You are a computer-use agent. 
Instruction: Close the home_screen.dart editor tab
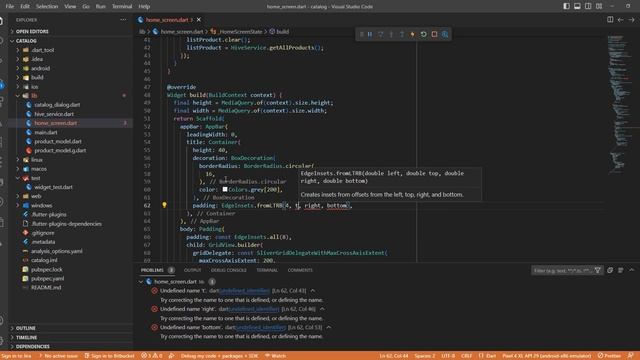point(199,20)
